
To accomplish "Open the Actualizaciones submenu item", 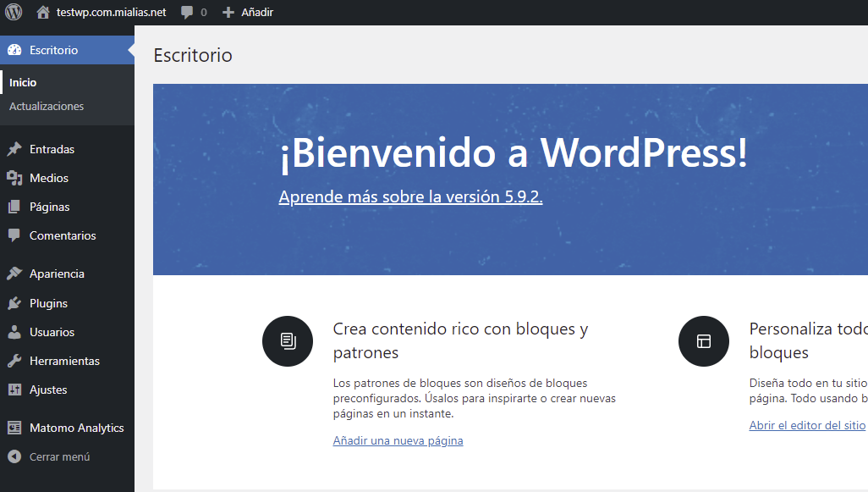I will coord(47,107).
